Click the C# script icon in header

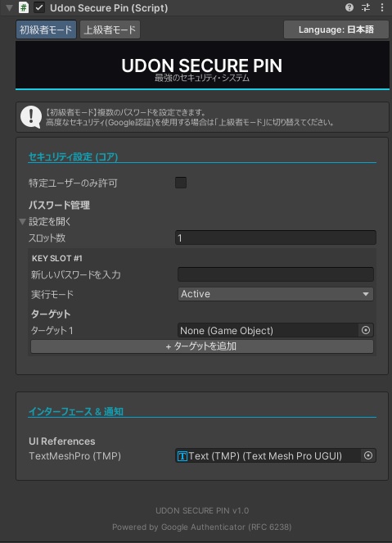tap(24, 7)
